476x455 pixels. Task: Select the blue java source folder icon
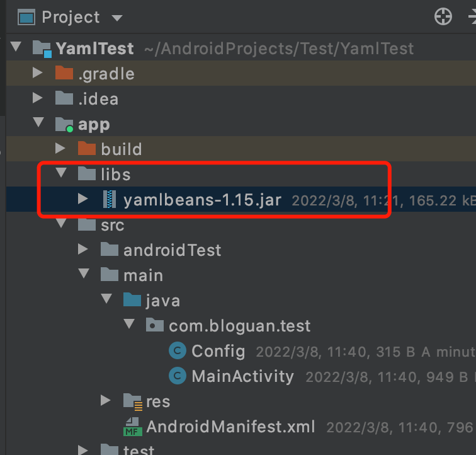pyautogui.click(x=132, y=300)
